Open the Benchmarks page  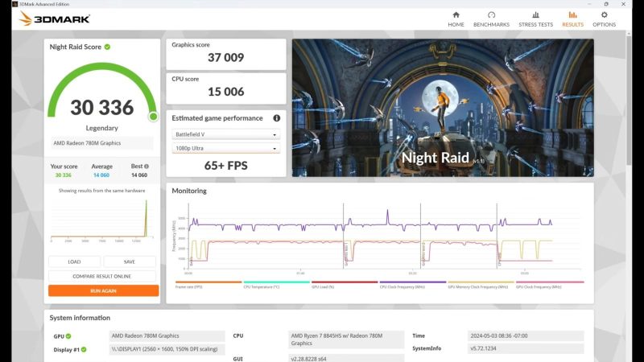pyautogui.click(x=491, y=19)
